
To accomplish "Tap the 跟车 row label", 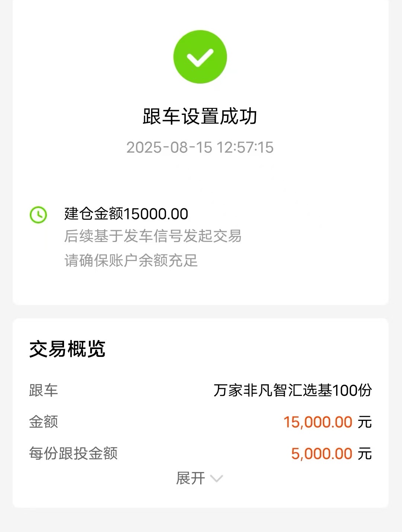I will coord(44,391).
